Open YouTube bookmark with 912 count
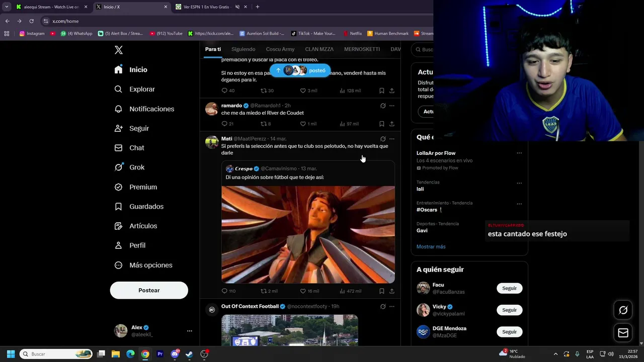 166,34
